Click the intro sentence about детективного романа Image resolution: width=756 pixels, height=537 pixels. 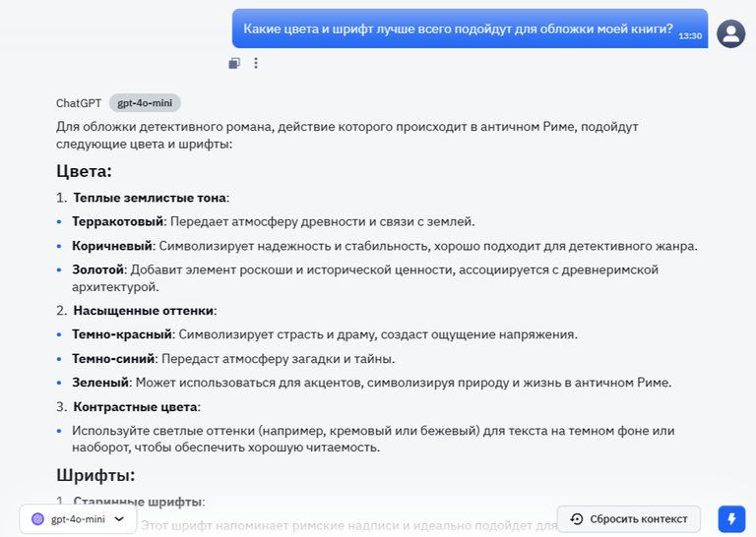pyautogui.click(x=347, y=136)
